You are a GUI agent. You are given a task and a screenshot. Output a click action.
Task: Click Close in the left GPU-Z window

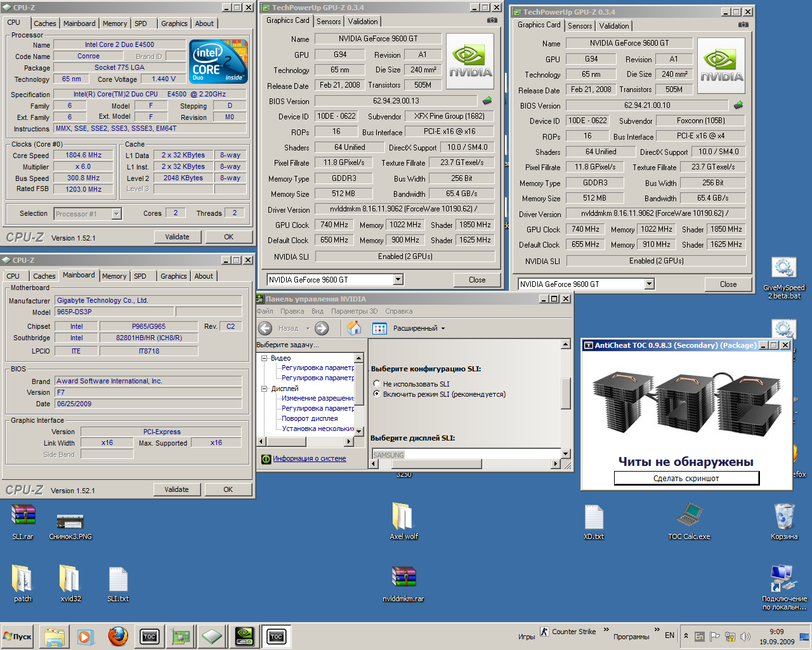(477, 280)
